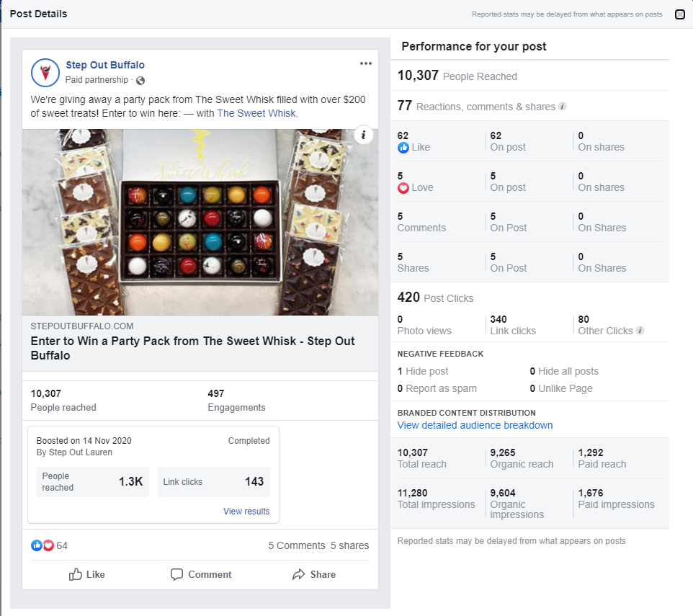The width and height of the screenshot is (693, 616).
Task: Click the info icon next to Other Clicks
Action: pyautogui.click(x=640, y=331)
